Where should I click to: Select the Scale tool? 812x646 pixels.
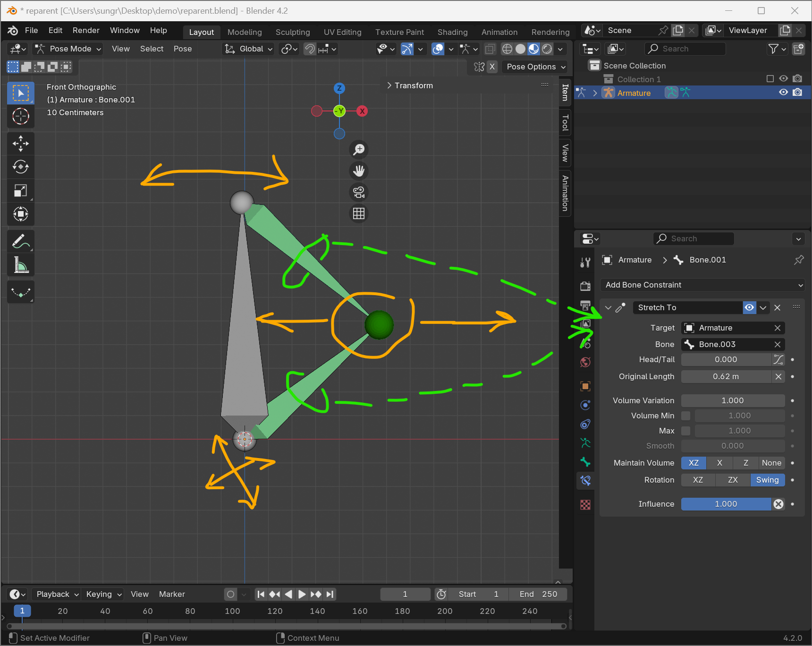[20, 190]
